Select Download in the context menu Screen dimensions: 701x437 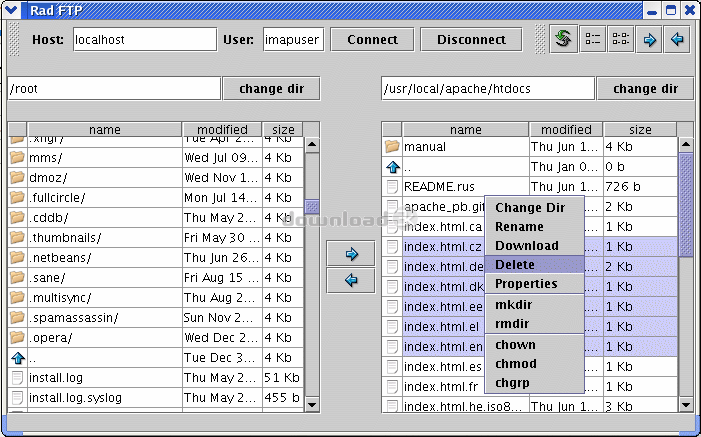(527, 246)
